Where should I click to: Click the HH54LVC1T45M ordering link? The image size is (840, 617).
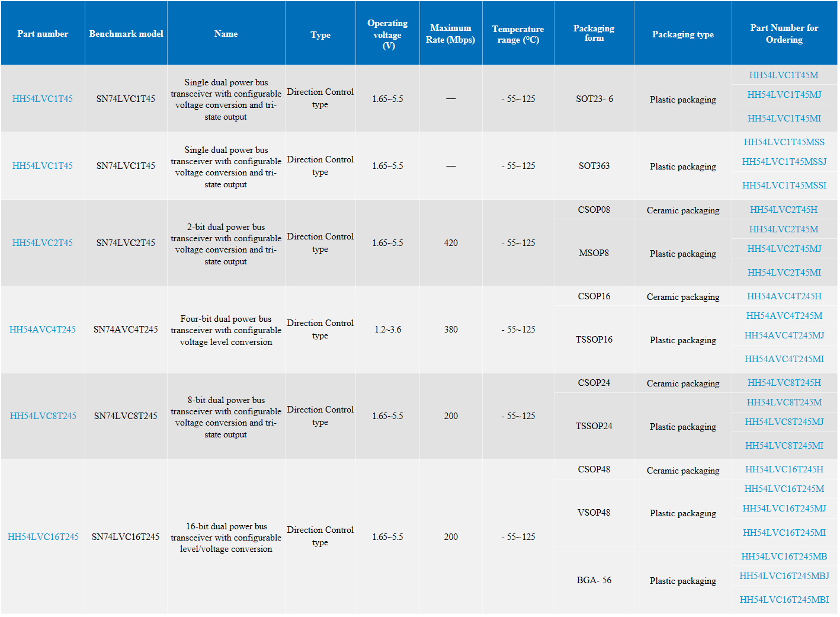pos(784,75)
